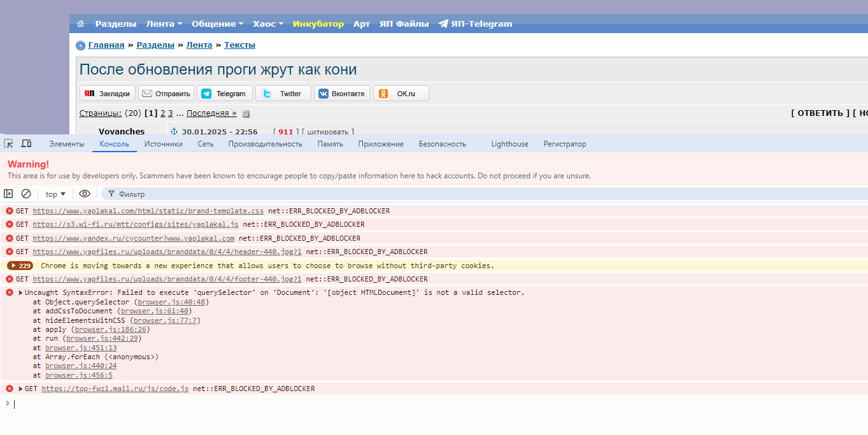
Task: Toggle the device toolbar icon in DevTools
Action: (26, 144)
